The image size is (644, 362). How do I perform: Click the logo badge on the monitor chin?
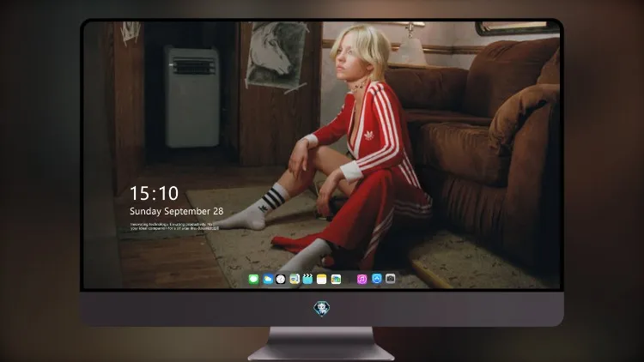[x=322, y=309]
